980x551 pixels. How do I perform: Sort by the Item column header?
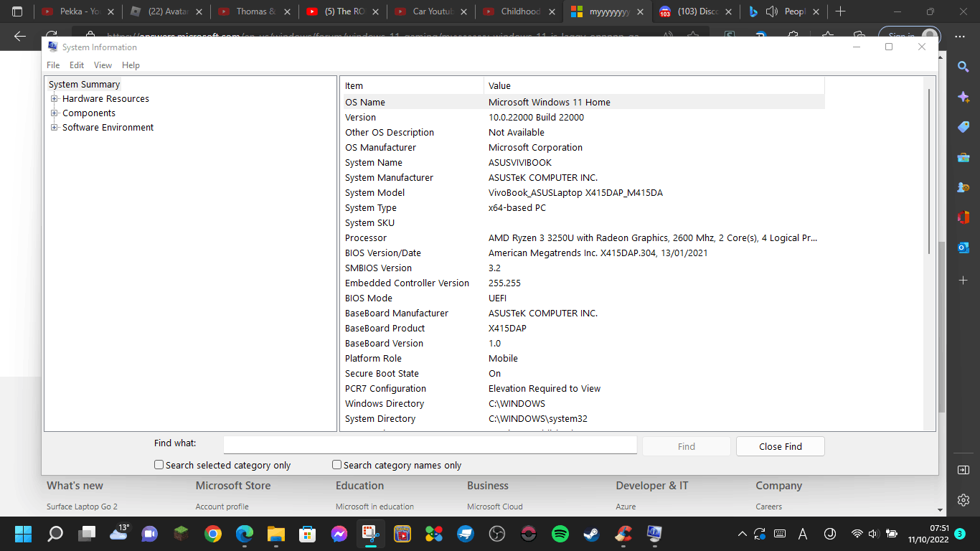[x=412, y=85]
